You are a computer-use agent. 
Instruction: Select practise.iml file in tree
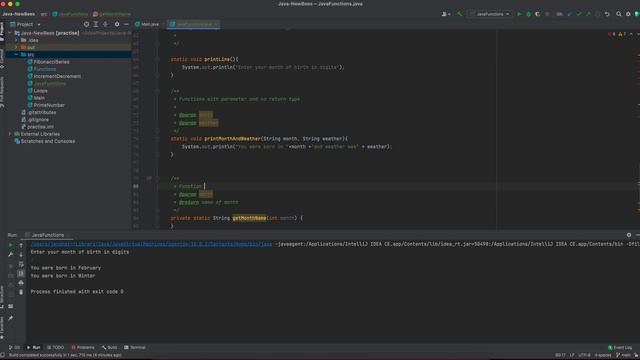pos(37,127)
